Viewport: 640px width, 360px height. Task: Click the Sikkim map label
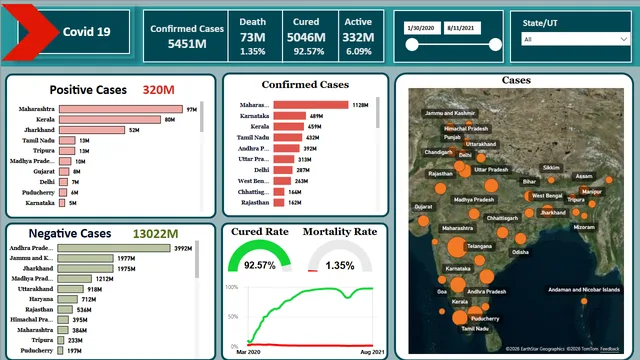pyautogui.click(x=551, y=168)
